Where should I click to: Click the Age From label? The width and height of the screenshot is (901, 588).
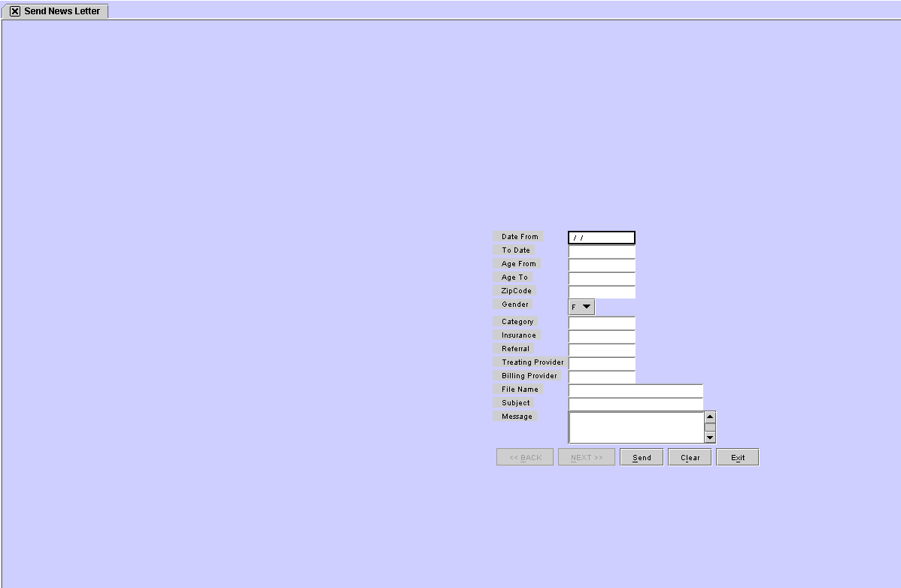517,264
